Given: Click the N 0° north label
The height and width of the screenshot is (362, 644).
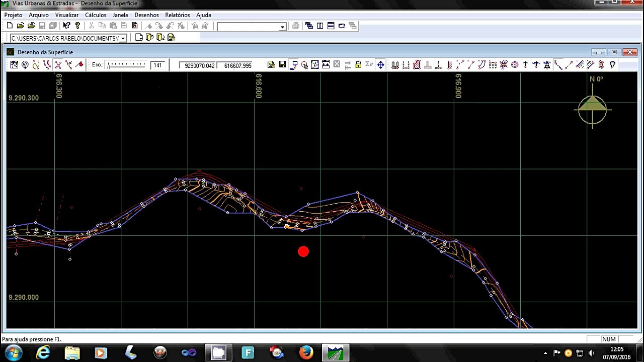Looking at the screenshot, I should point(596,79).
